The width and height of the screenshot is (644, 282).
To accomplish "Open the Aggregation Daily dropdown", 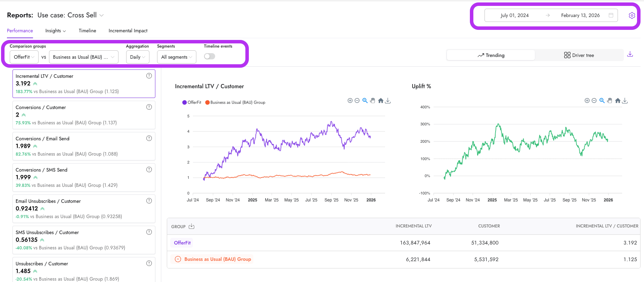I will (x=138, y=57).
